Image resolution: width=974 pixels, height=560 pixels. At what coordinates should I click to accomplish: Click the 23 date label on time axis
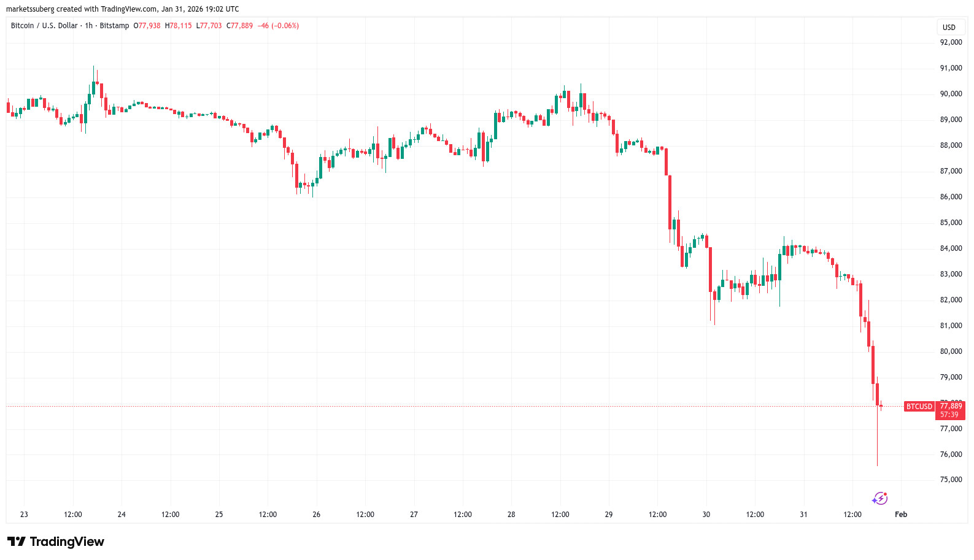24,515
